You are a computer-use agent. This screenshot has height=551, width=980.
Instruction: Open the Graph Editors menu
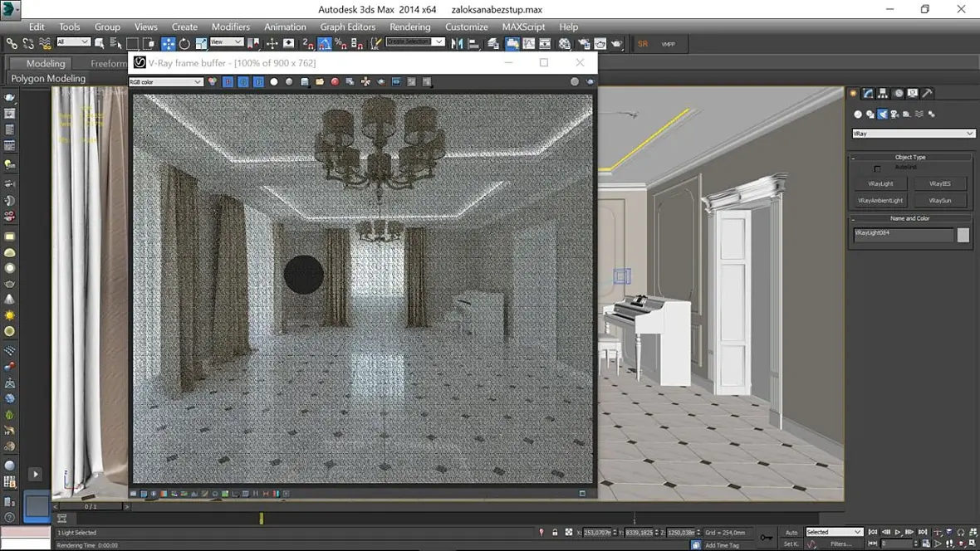coord(347,27)
